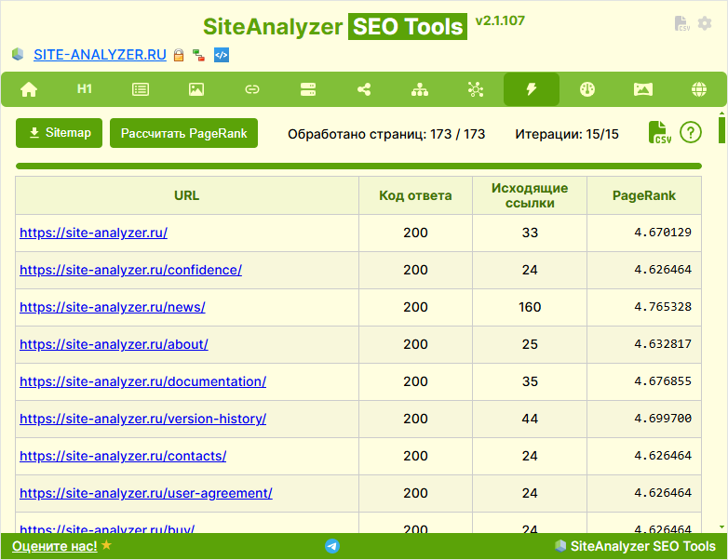The image size is (728, 560).
Task: Open the list content tab icon
Action: (141, 89)
